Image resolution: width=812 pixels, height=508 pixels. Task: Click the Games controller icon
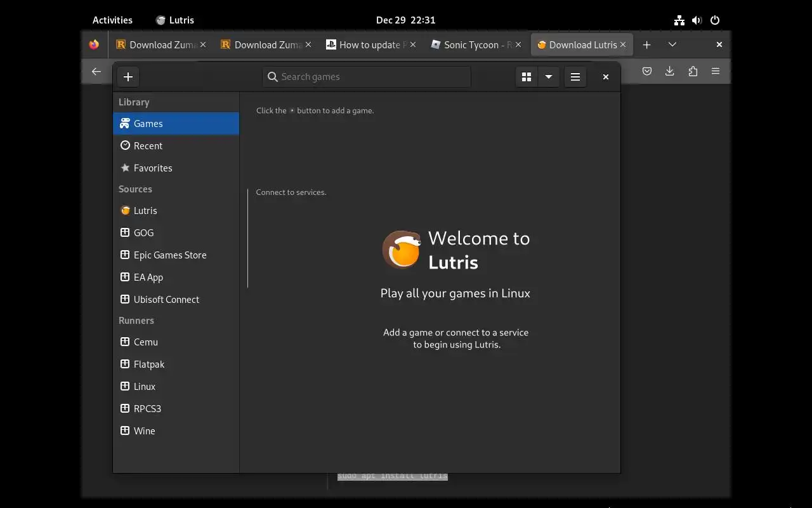point(125,124)
